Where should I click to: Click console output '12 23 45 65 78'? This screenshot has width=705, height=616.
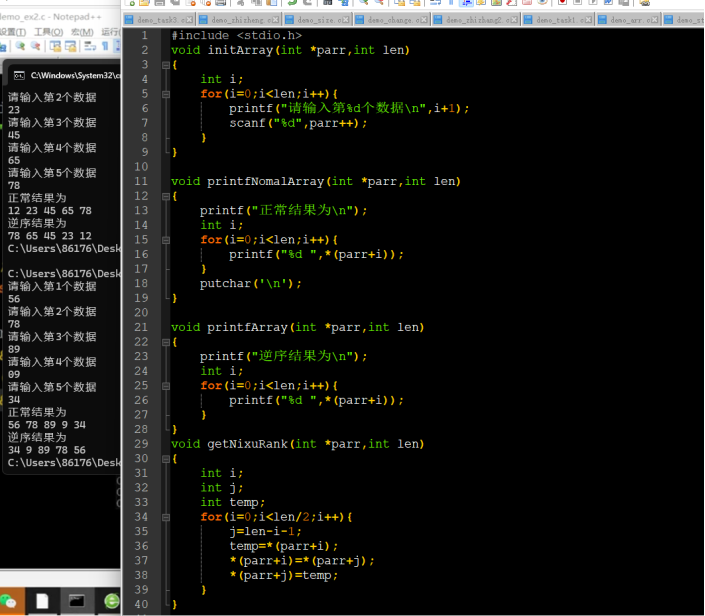click(49, 210)
